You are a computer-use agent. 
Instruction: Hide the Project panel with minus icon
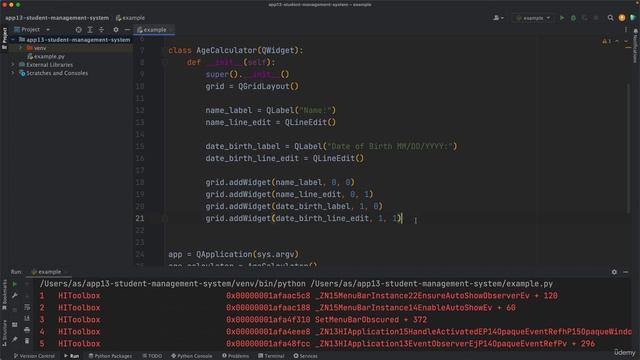(127, 30)
